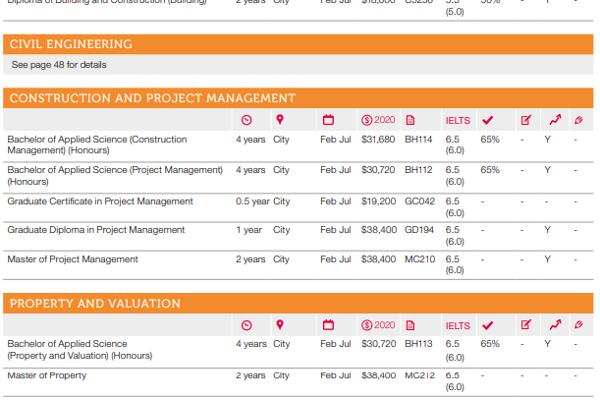Select the Property and Valuation section heading
This screenshot has height=400, width=600.
click(95, 303)
